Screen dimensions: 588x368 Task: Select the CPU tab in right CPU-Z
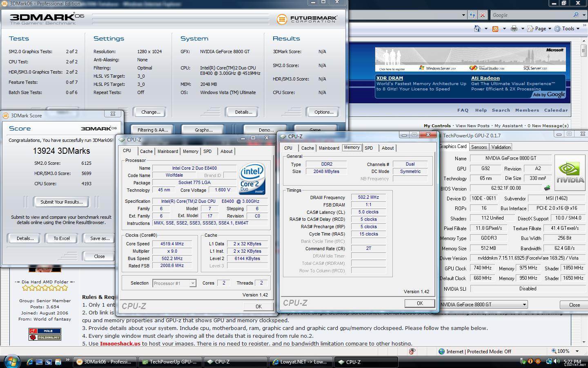288,148
